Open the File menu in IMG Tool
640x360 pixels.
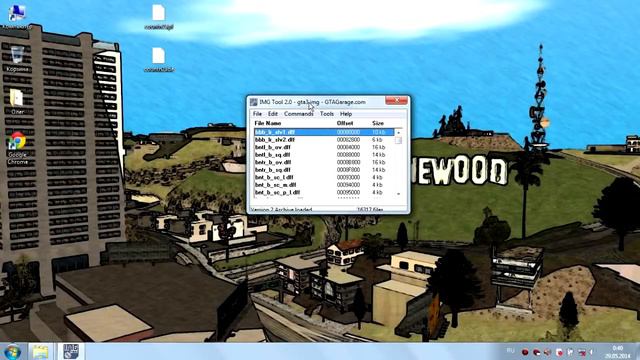257,114
